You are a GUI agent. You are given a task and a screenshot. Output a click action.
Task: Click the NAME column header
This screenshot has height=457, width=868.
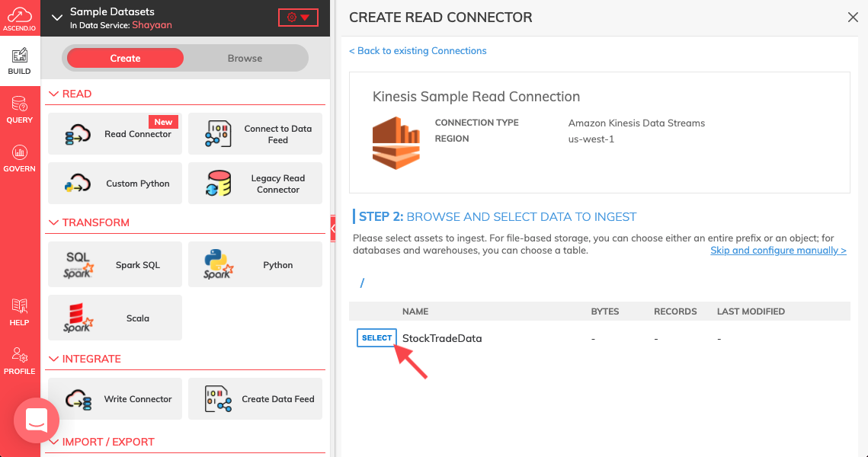coord(415,312)
